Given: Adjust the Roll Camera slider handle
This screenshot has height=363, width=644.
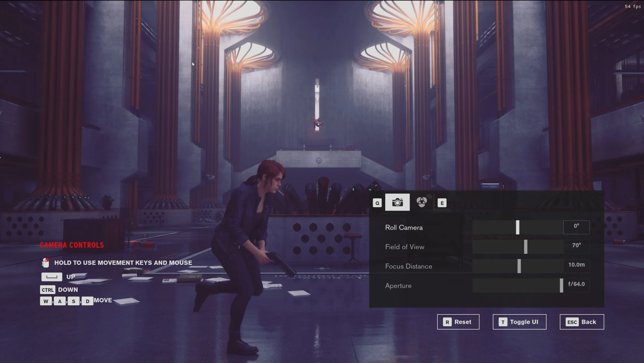Looking at the screenshot, I should (518, 227).
